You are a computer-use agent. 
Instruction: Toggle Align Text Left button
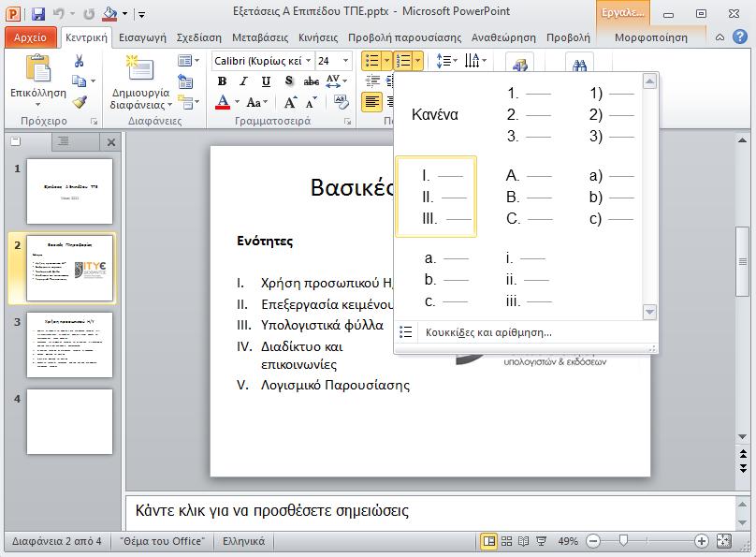click(x=371, y=102)
